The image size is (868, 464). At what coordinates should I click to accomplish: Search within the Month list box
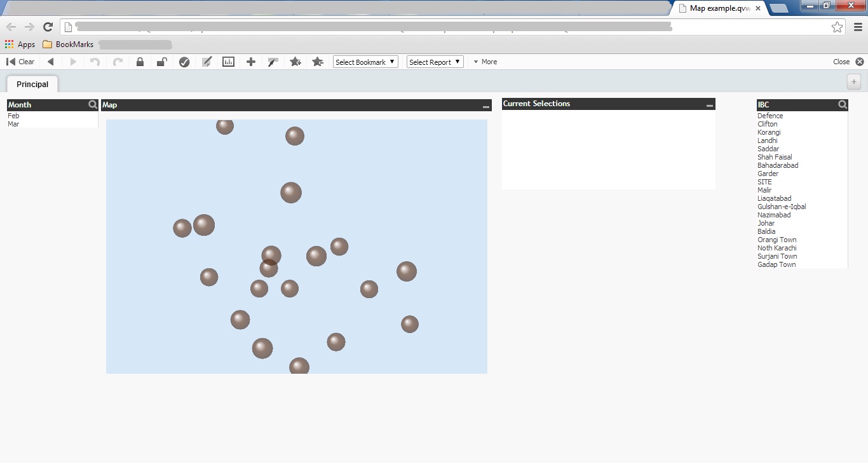(x=93, y=105)
